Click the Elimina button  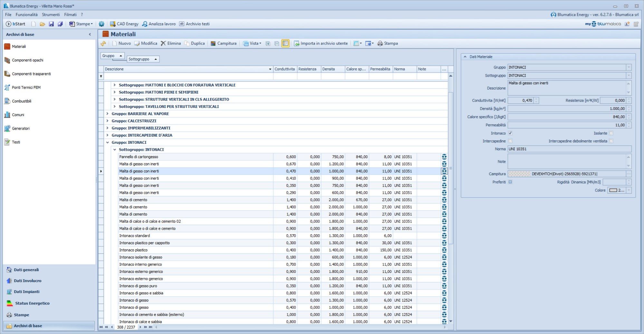click(x=171, y=43)
